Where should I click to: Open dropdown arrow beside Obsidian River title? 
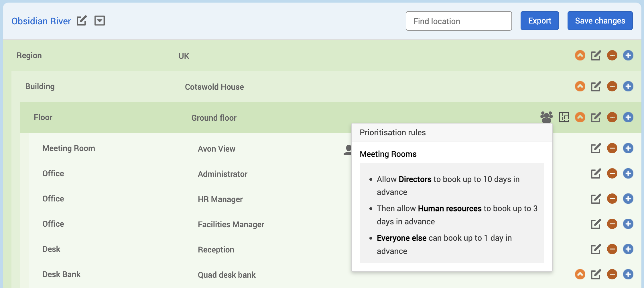point(99,21)
